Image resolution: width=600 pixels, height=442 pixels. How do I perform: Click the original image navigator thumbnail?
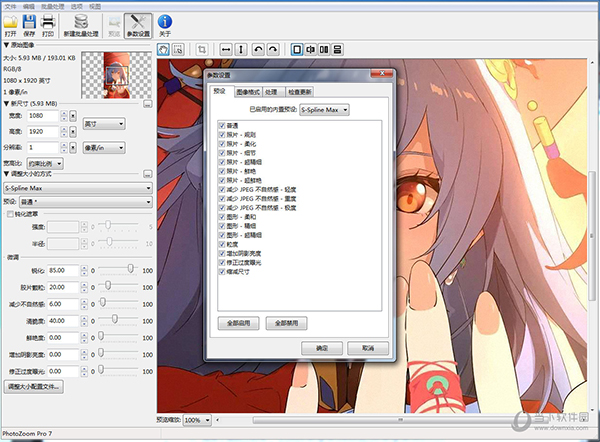click(117, 75)
